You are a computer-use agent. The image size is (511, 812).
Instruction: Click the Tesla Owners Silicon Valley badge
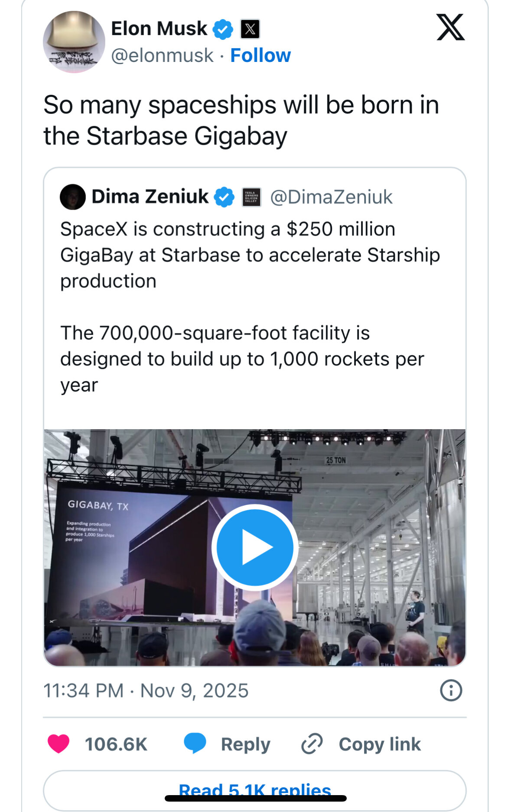click(251, 197)
